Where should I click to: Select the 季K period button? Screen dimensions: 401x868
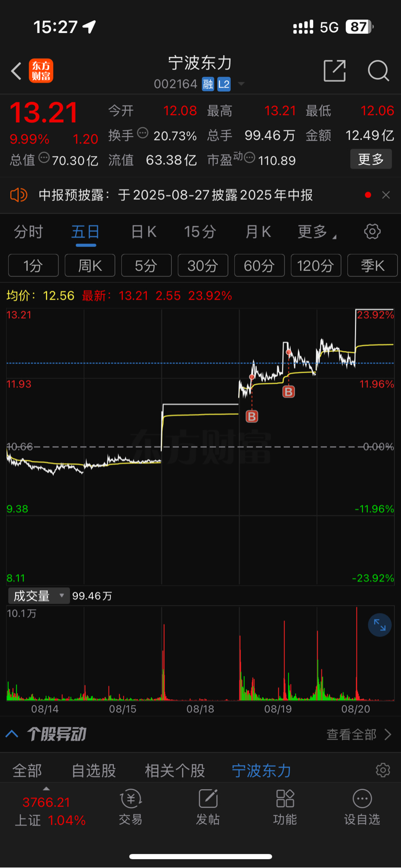click(372, 266)
